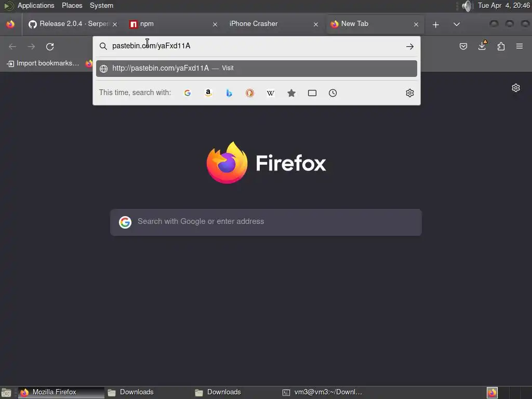The height and width of the screenshot is (399, 532).
Task: Expand the list of all tabs
Action: click(x=457, y=24)
